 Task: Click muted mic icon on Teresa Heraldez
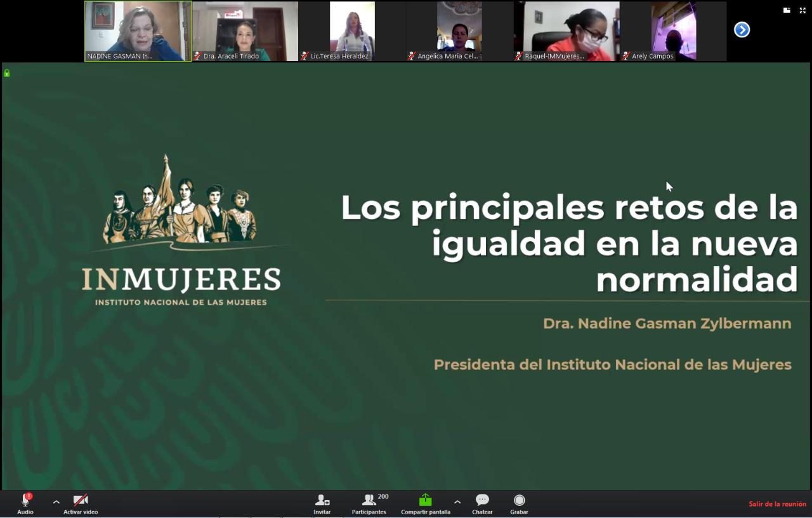304,56
